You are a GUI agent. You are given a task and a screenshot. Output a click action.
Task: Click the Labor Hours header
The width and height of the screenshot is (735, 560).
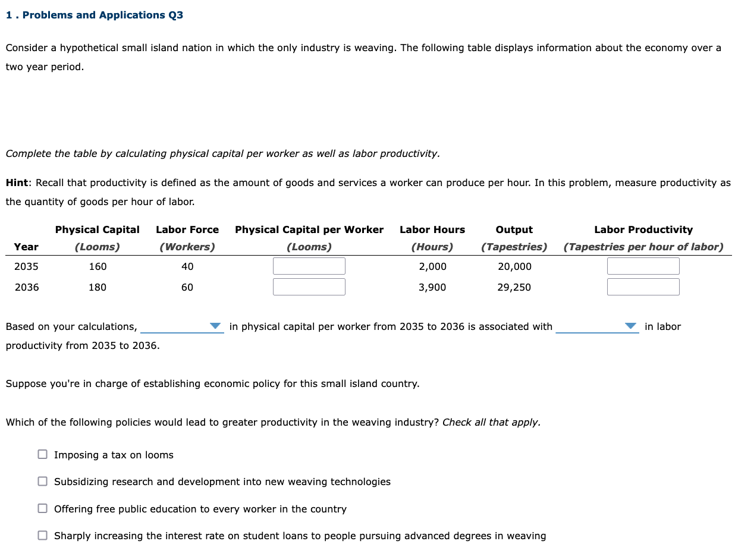pos(432,229)
